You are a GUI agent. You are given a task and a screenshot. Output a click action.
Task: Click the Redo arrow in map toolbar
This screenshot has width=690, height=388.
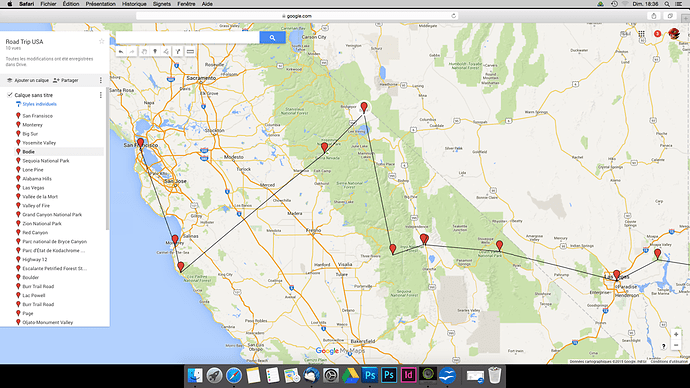pyautogui.click(x=132, y=51)
